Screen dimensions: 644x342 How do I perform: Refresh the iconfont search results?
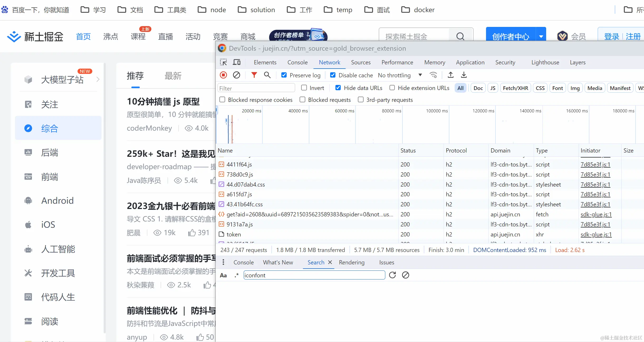click(x=392, y=275)
